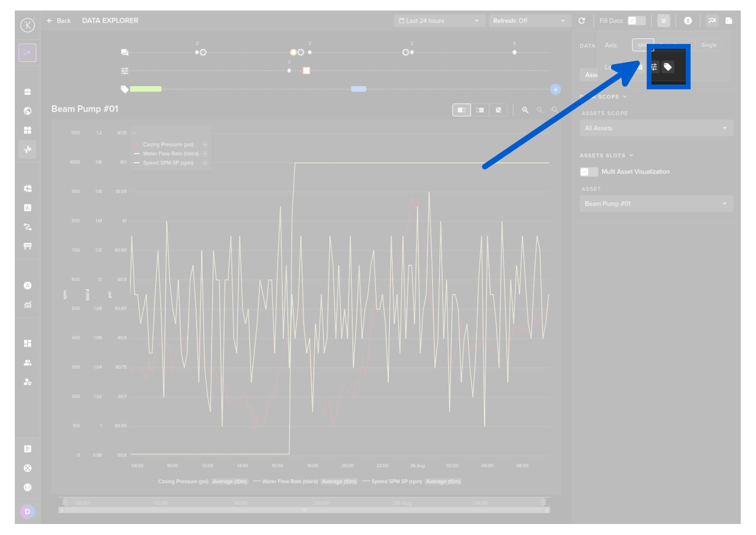Select the first legend layout view button
The height and width of the screenshot is (535, 756).
pyautogui.click(x=461, y=110)
